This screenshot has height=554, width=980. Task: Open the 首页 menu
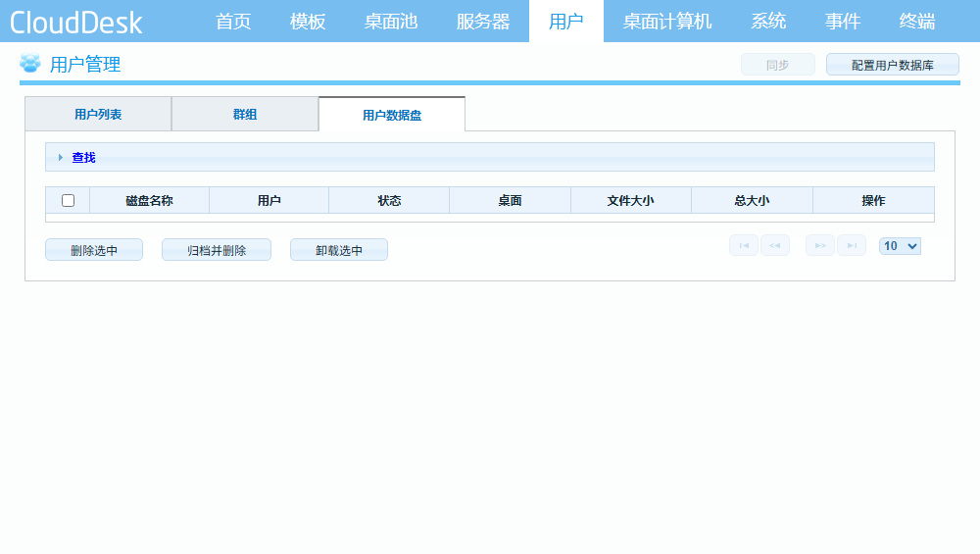point(233,22)
